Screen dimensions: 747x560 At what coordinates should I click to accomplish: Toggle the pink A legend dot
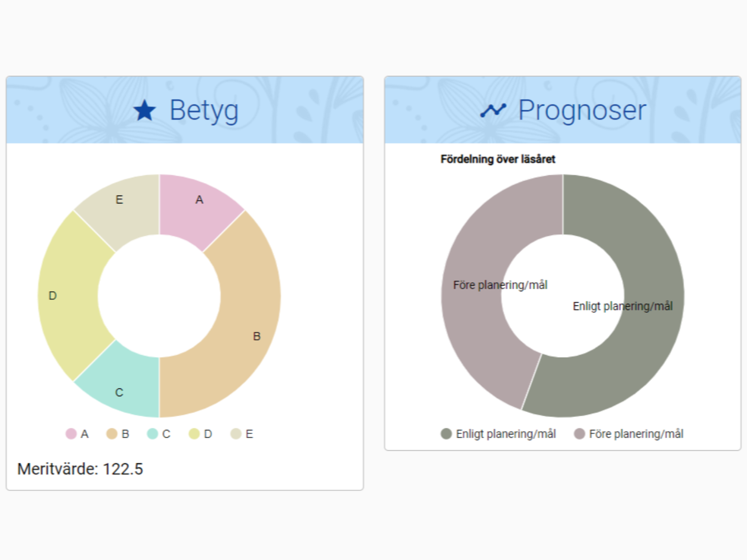click(x=71, y=434)
